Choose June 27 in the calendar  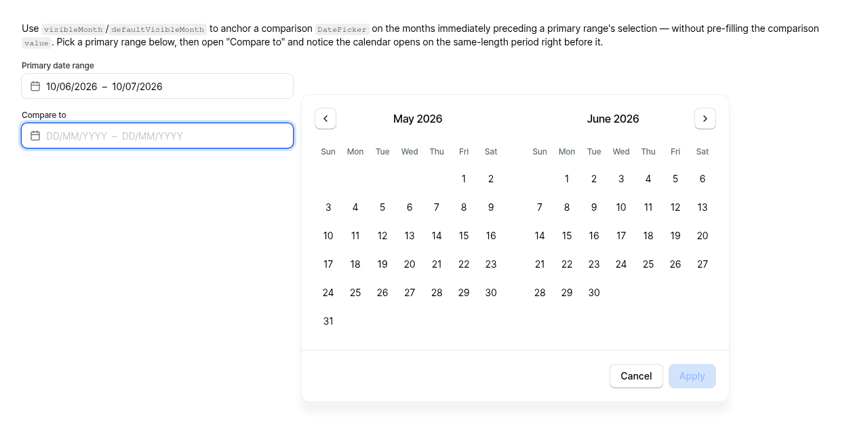(x=703, y=264)
